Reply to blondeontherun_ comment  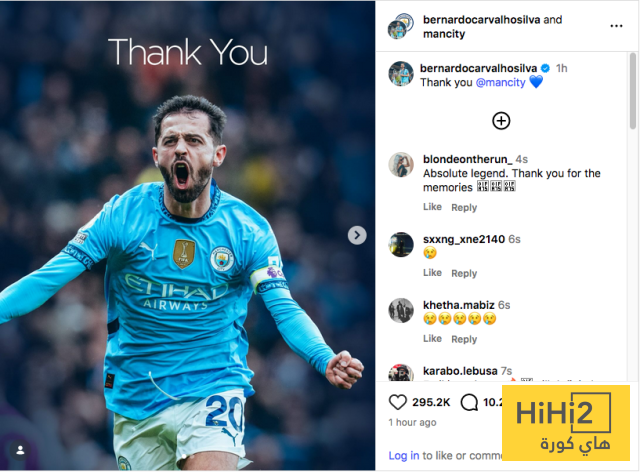click(464, 207)
